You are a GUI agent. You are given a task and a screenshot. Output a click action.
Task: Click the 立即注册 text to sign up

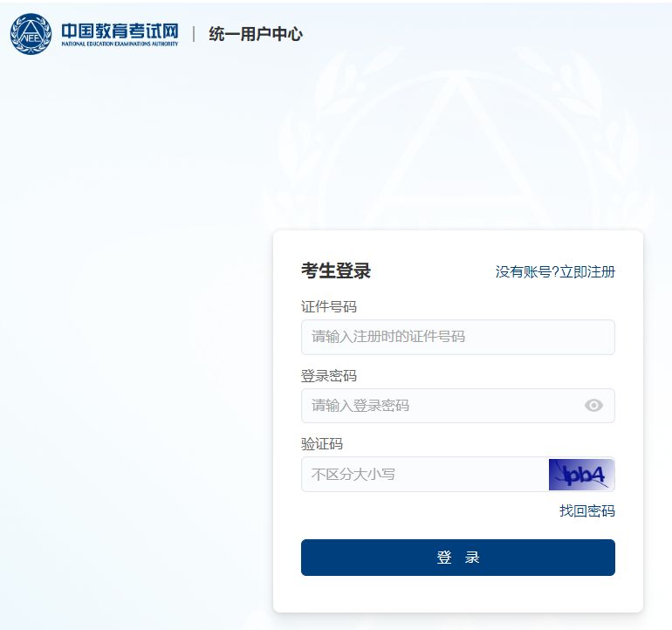[x=587, y=271]
